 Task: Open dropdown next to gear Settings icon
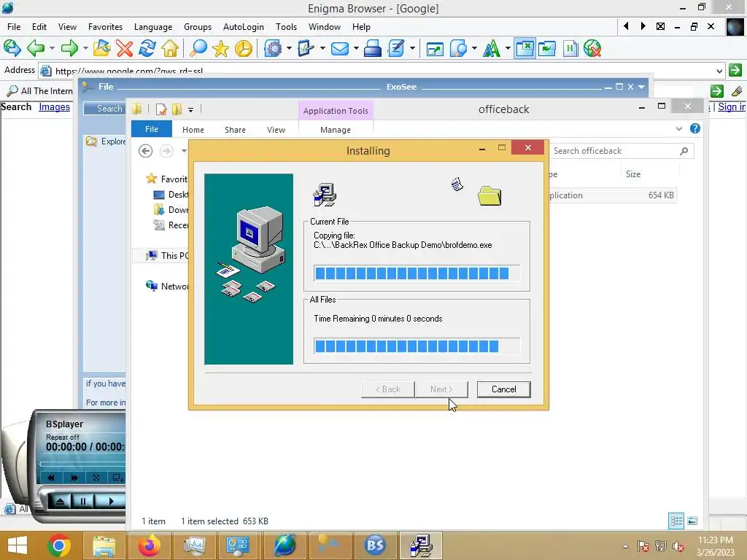[x=289, y=49]
